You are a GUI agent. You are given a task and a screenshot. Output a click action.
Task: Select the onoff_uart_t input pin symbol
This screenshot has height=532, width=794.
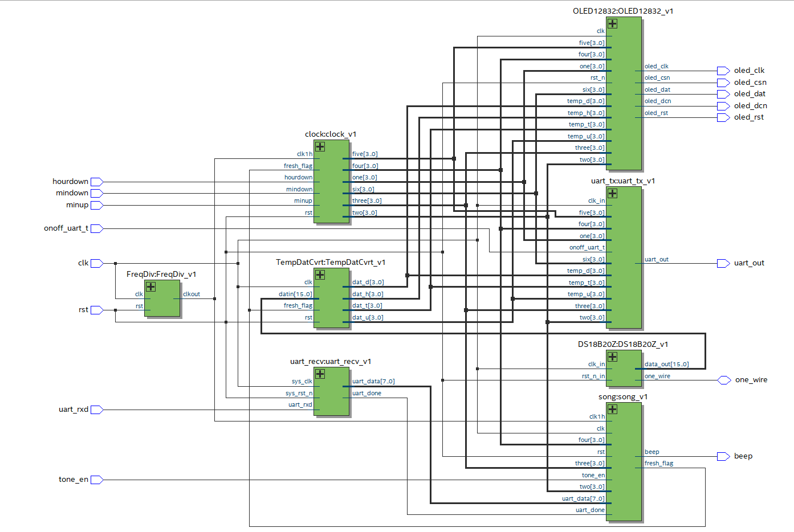coord(97,228)
